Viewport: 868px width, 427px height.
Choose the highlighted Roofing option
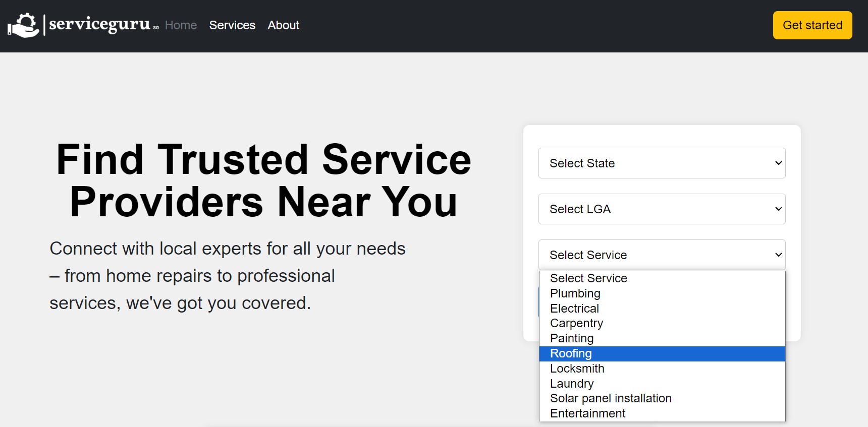click(x=571, y=353)
